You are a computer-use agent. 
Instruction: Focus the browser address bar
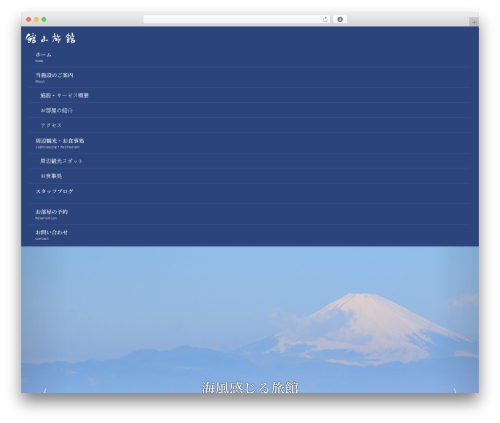pyautogui.click(x=237, y=20)
